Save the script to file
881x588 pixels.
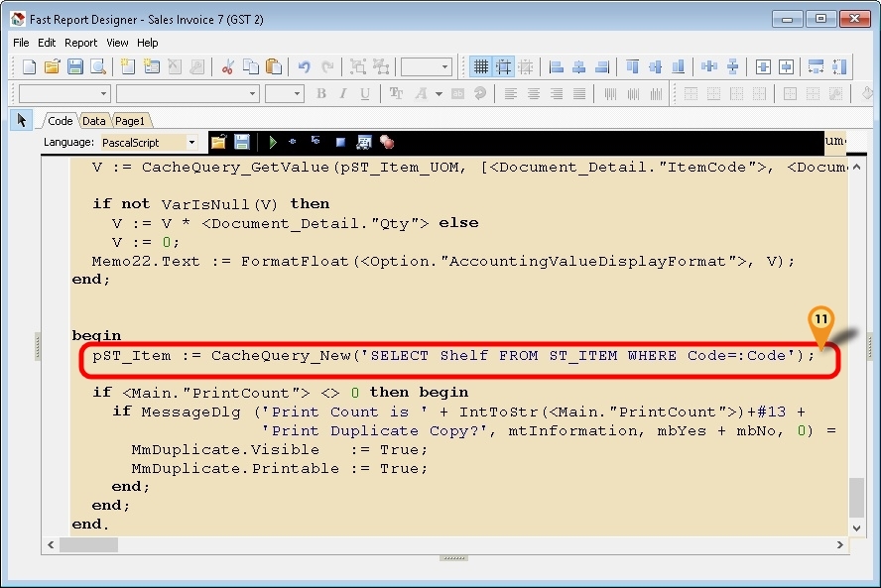click(x=241, y=142)
